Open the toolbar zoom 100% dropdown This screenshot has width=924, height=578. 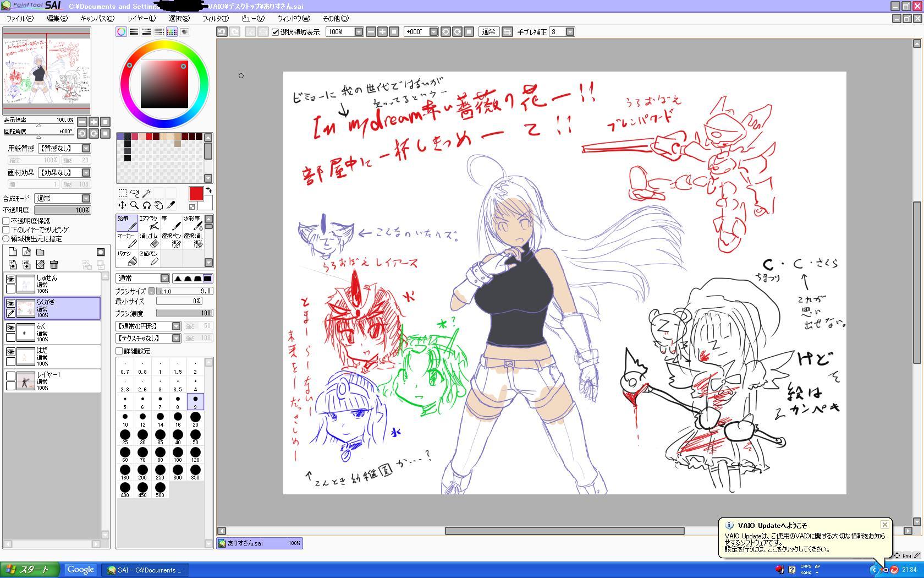[x=359, y=32]
